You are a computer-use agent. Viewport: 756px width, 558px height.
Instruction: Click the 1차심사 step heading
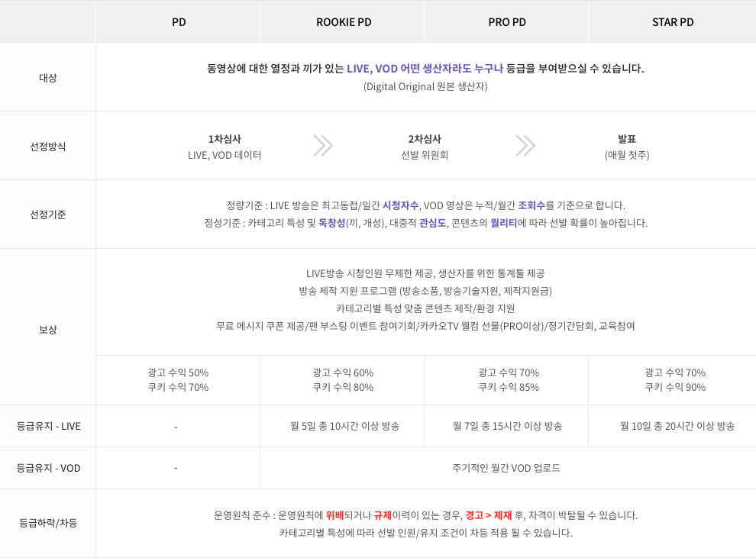pos(225,139)
